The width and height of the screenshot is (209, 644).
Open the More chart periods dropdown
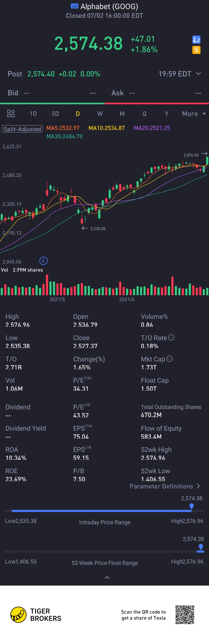[x=194, y=114]
